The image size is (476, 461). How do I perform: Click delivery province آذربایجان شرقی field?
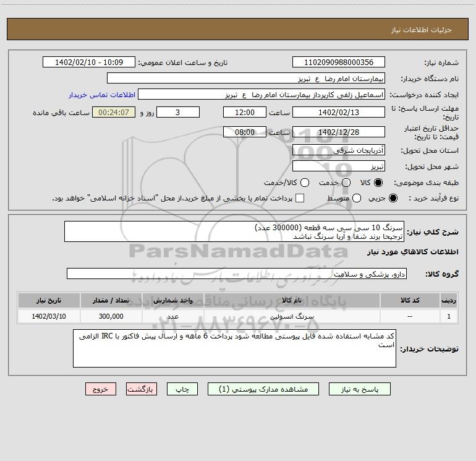339,150
